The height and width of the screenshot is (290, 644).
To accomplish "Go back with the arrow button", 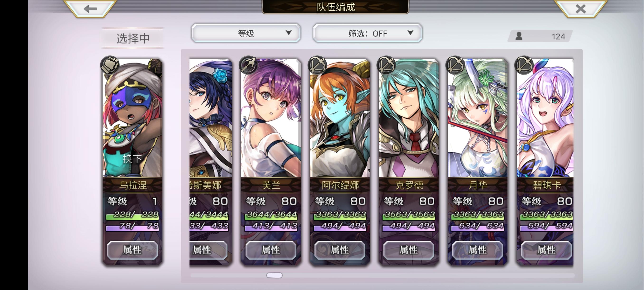I will [x=90, y=9].
